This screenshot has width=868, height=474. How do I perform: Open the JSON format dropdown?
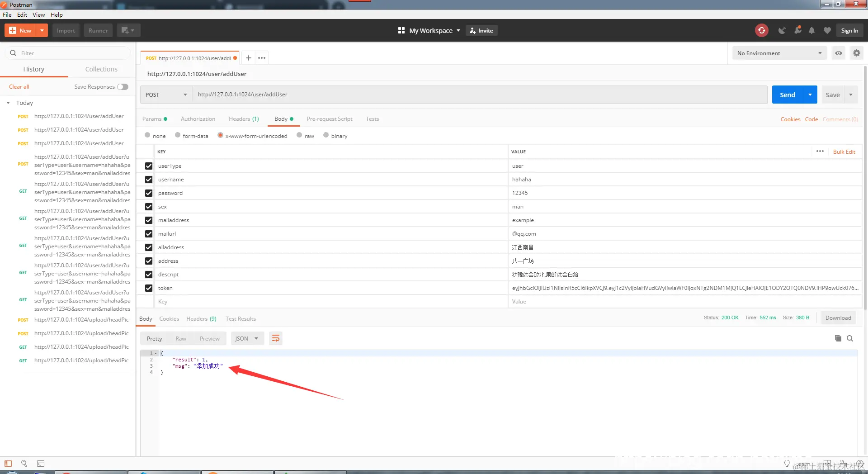pos(247,338)
